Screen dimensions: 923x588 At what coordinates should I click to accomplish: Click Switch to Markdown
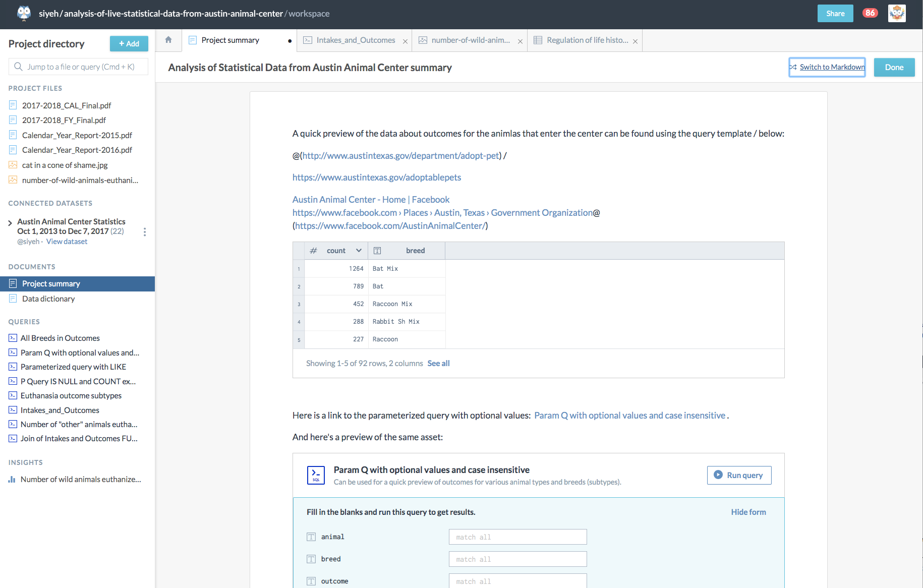click(827, 68)
